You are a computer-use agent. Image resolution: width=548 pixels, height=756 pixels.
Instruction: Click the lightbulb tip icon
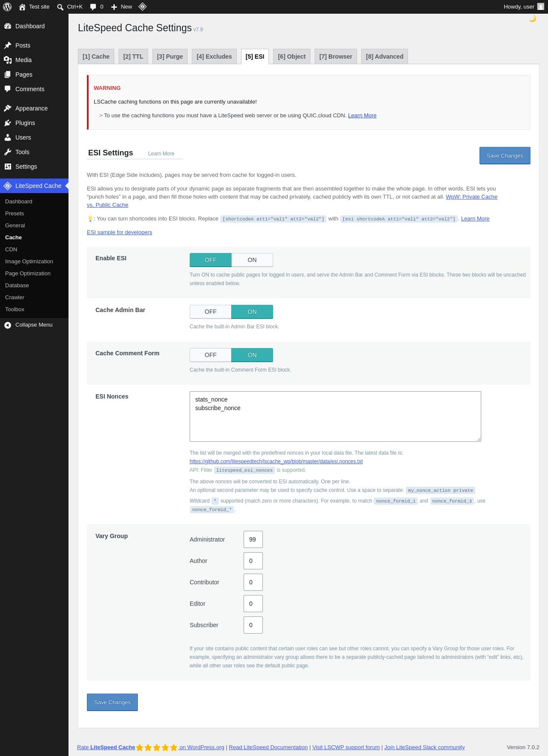pyautogui.click(x=90, y=219)
